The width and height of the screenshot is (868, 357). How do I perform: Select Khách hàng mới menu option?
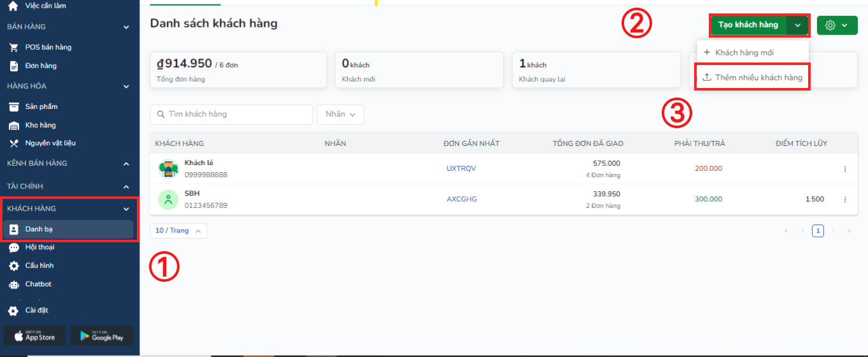click(x=744, y=52)
